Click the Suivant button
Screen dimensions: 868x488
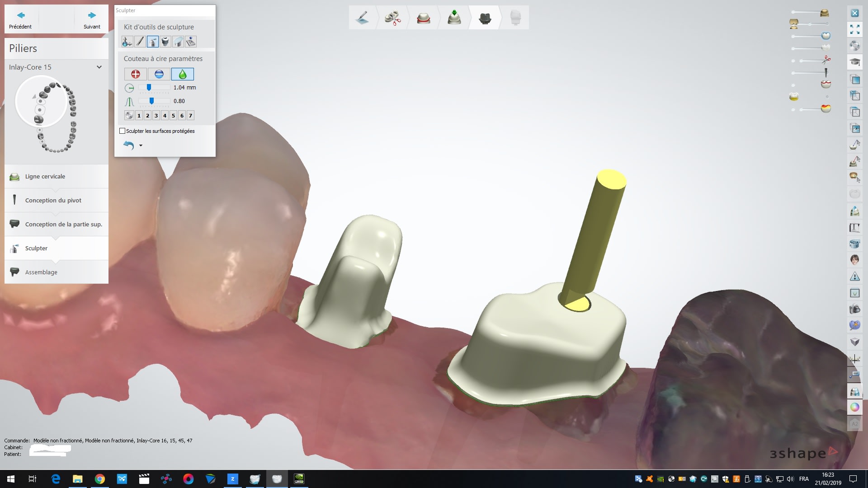92,19
